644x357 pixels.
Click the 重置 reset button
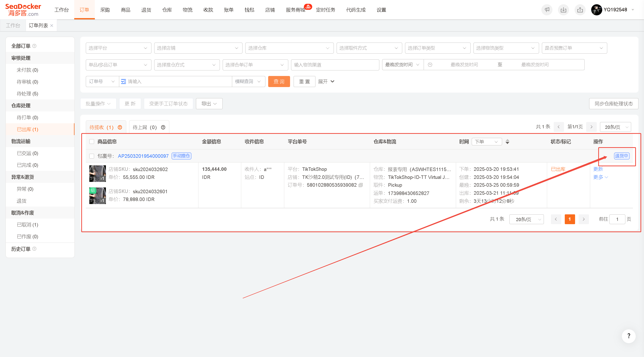pyautogui.click(x=304, y=82)
